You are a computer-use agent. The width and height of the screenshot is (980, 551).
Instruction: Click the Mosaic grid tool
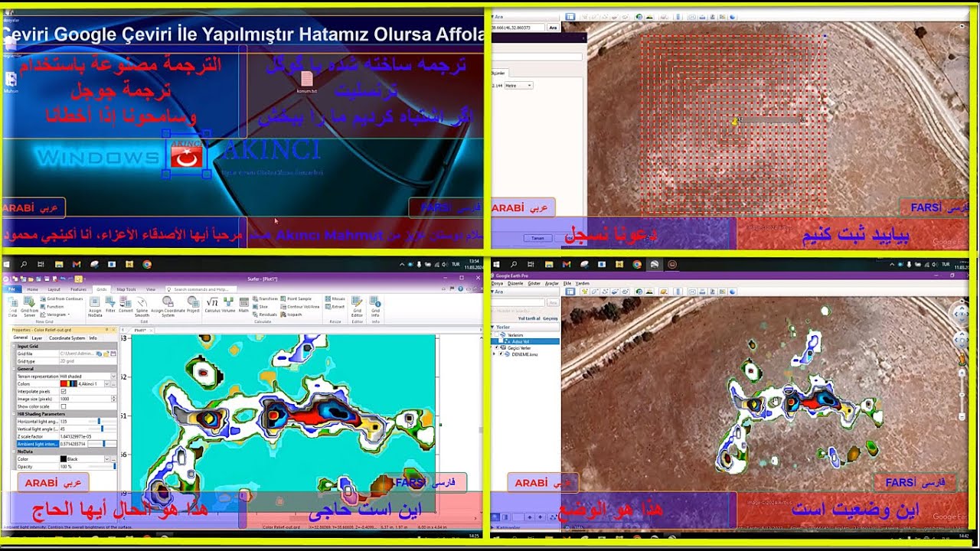click(x=335, y=298)
